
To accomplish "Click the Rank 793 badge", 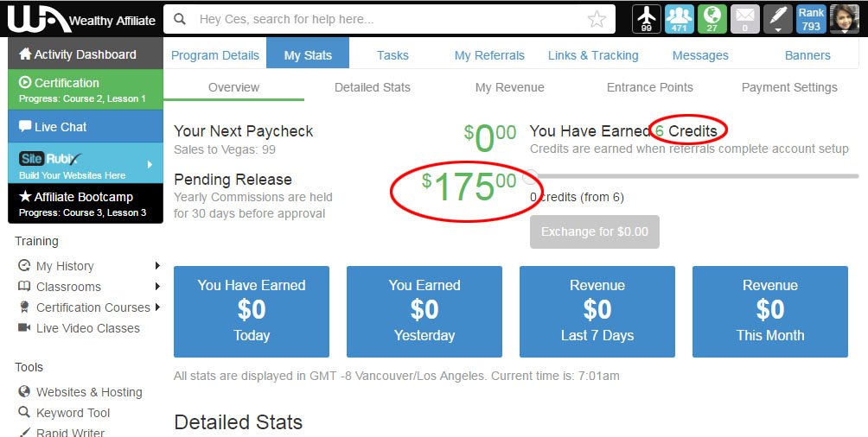I will click(x=811, y=19).
